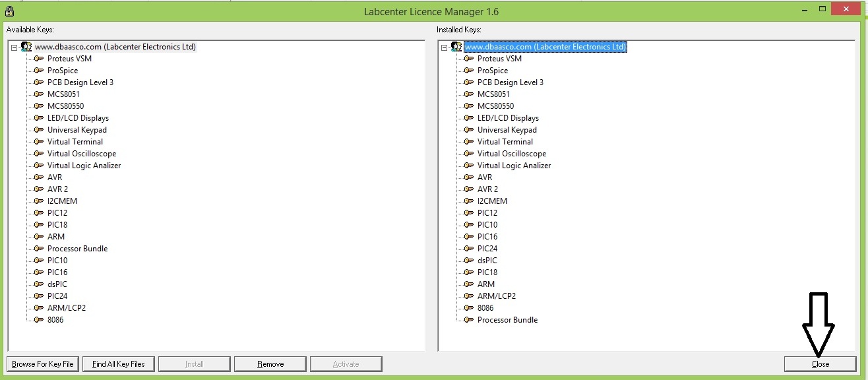Click key icon beside dsPIC in Available Keys

point(39,284)
